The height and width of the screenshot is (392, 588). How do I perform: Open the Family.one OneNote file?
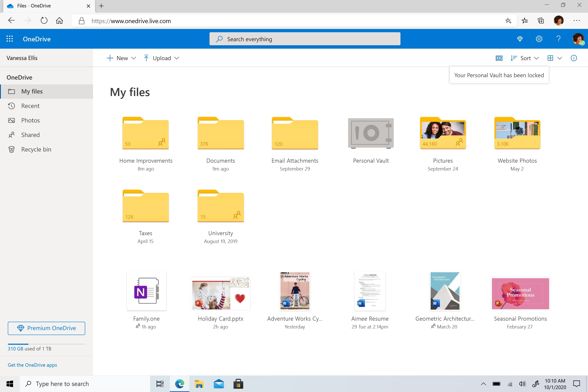pyautogui.click(x=146, y=291)
